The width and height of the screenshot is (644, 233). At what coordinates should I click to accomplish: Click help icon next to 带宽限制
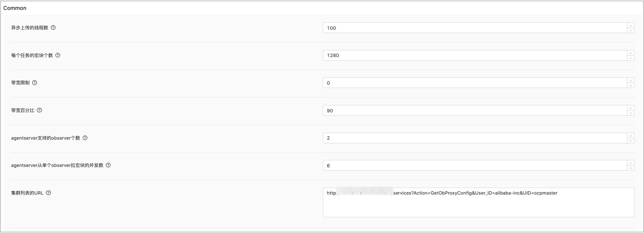click(x=34, y=83)
